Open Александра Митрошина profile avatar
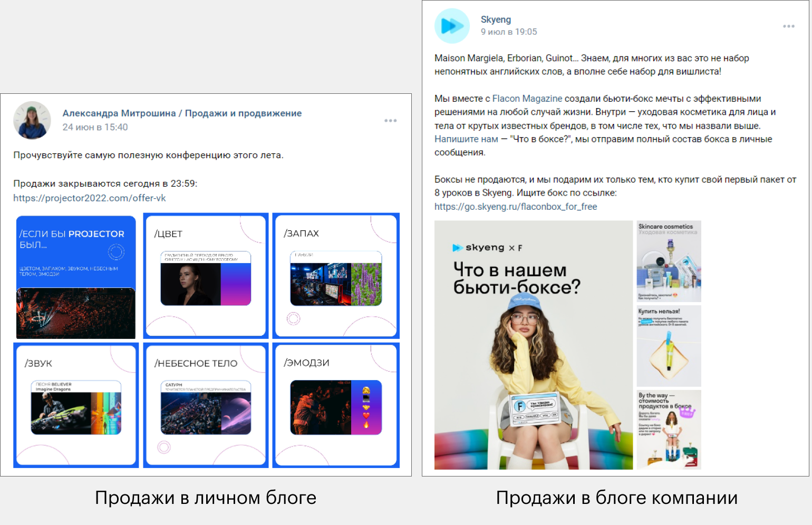The image size is (812, 525). click(32, 120)
